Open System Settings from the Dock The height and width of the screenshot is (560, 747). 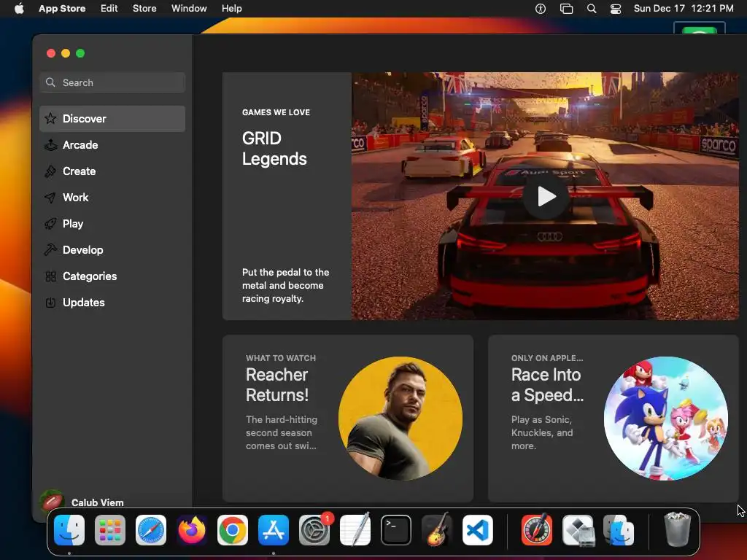pyautogui.click(x=314, y=530)
